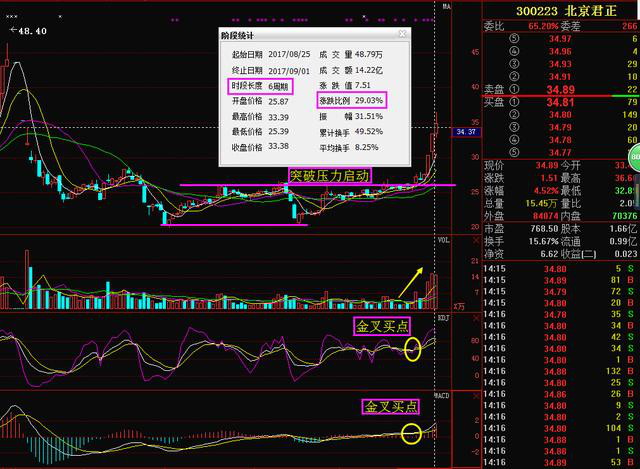Close the 阶段统计 statistics popup
640x469 pixels.
point(403,35)
